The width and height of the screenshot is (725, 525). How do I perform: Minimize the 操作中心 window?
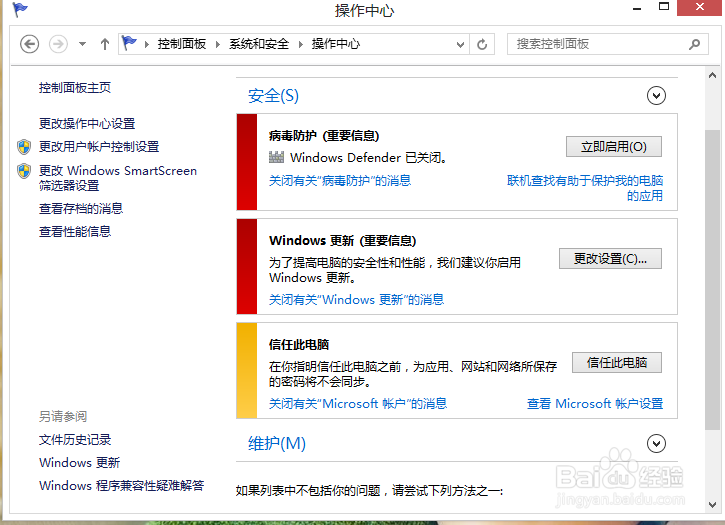coord(637,8)
